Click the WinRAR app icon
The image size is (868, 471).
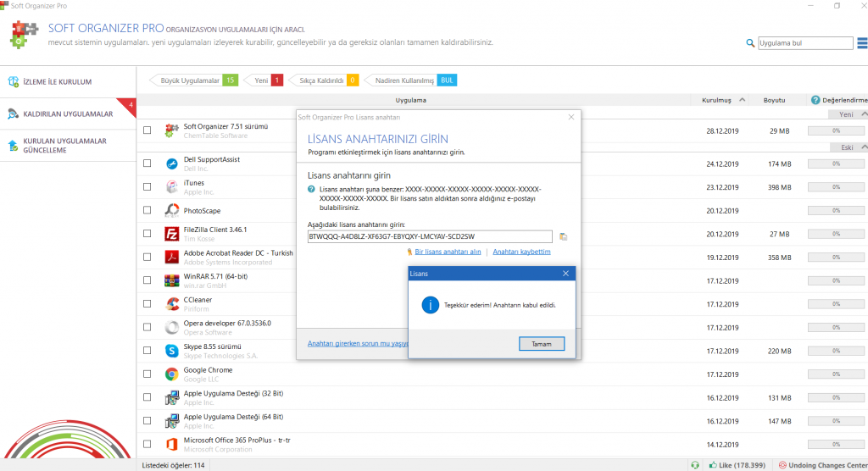(171, 280)
